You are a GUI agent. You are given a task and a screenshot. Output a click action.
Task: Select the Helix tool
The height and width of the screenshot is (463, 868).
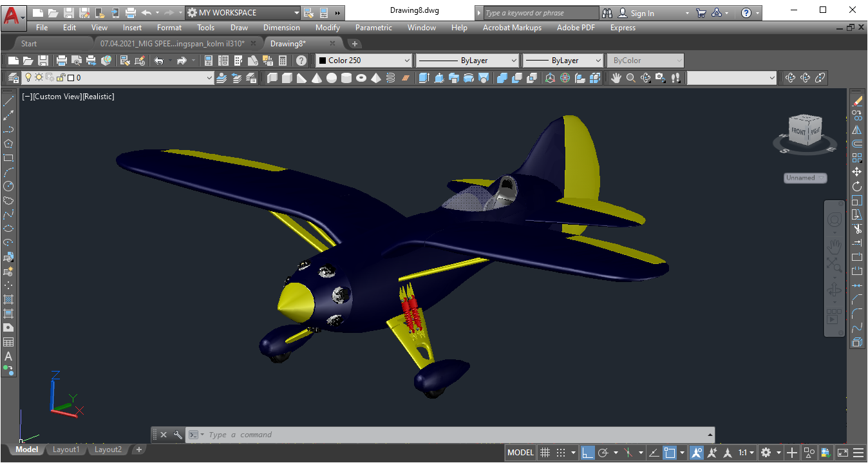pyautogui.click(x=390, y=78)
